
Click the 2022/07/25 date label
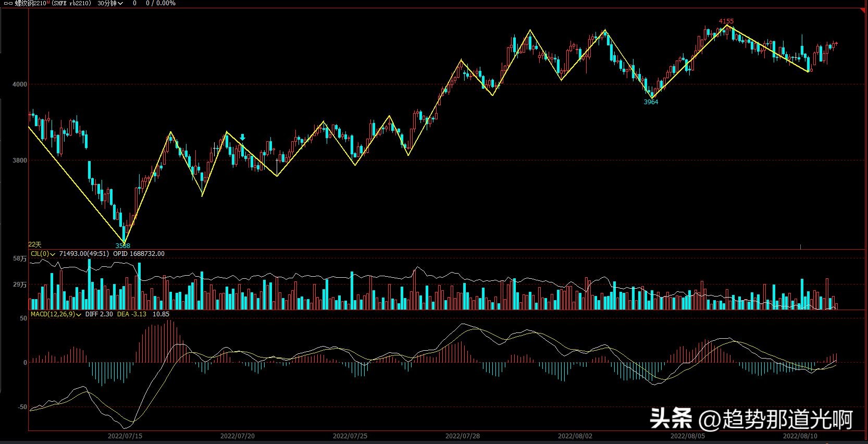pos(350,436)
